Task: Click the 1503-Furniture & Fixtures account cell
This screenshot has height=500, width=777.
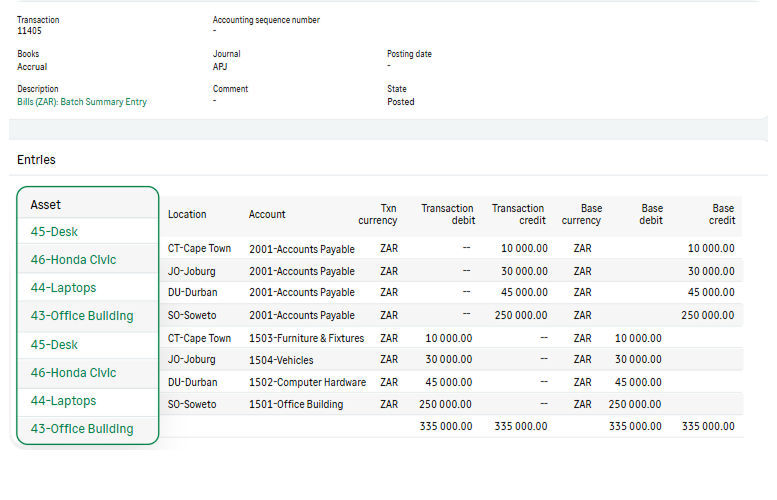Action: point(306,339)
